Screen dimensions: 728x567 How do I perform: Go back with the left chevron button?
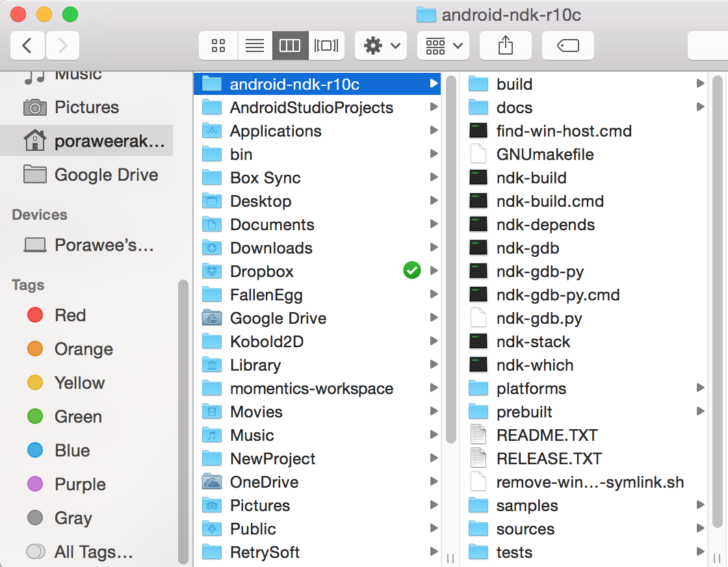[27, 46]
